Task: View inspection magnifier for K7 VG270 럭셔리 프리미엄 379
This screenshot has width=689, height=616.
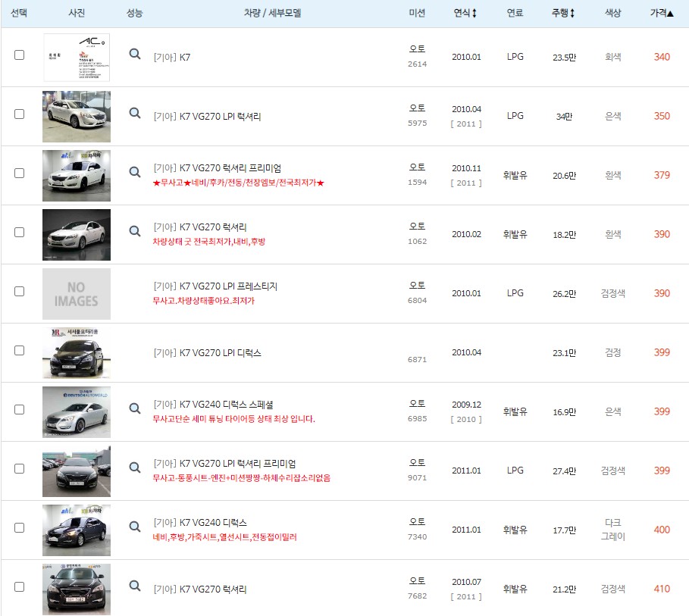Action: click(x=135, y=172)
